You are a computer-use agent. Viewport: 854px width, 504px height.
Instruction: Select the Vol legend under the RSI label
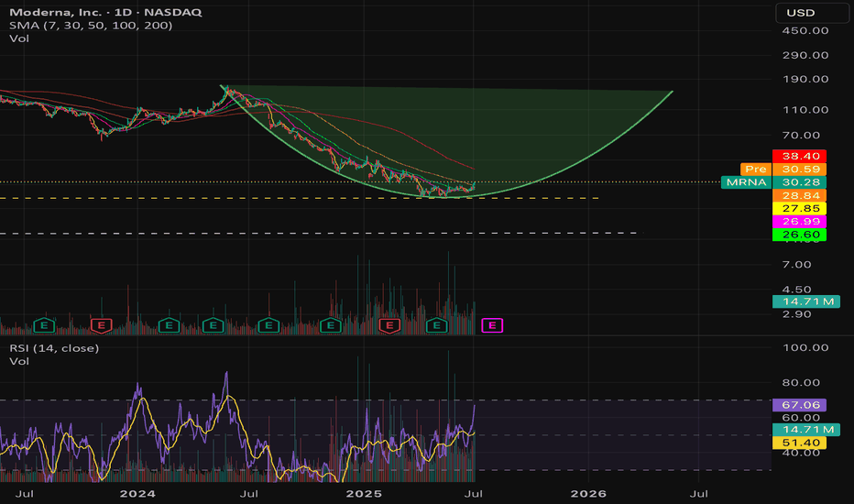[x=19, y=361]
